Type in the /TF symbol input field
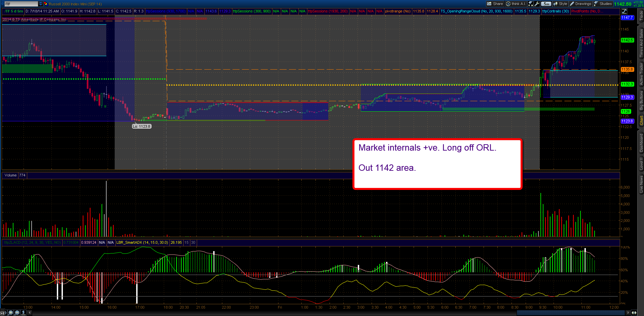Viewport: 644px width, 316px height. coord(21,4)
